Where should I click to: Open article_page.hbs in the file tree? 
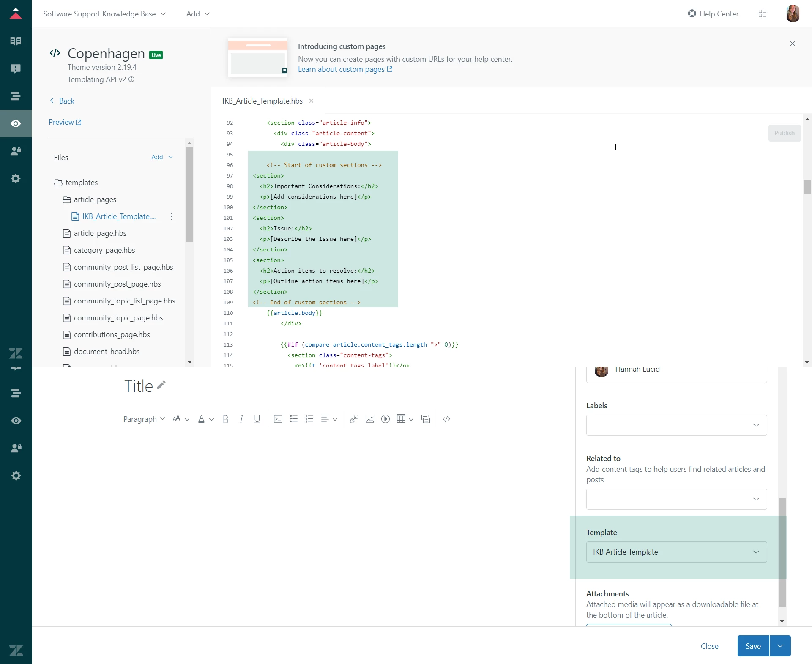(100, 233)
